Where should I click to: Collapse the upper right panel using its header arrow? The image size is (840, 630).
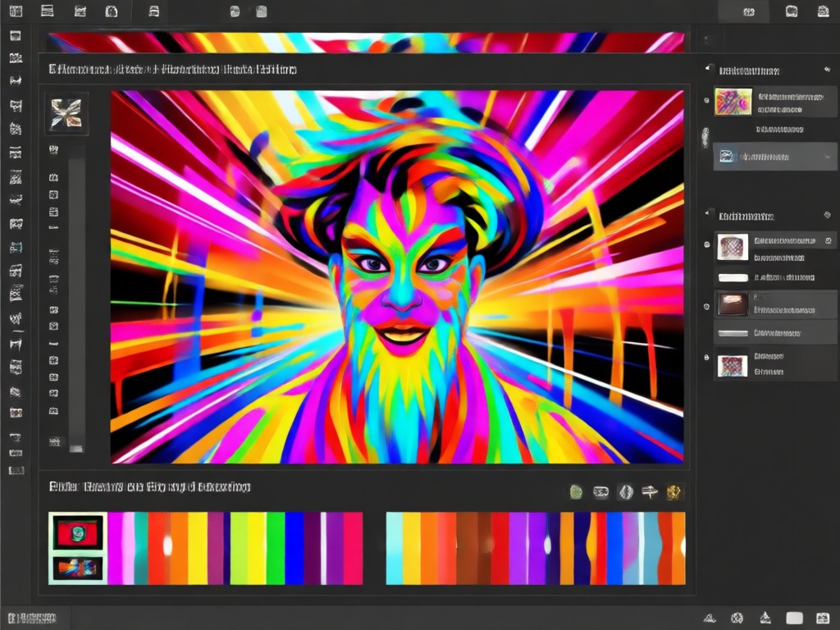click(x=708, y=69)
